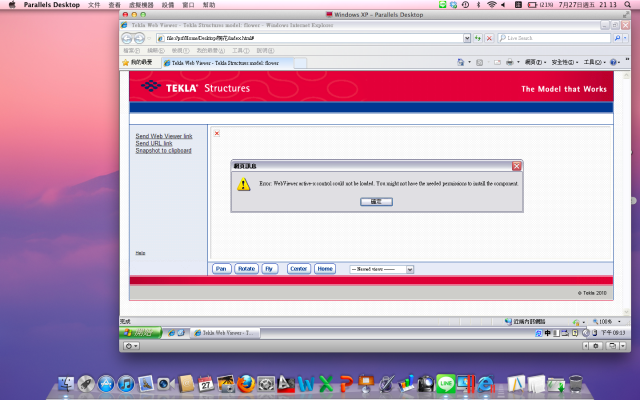The height and width of the screenshot is (400, 640).
Task: Open the Parallels power button dropdown
Action: click(x=131, y=346)
